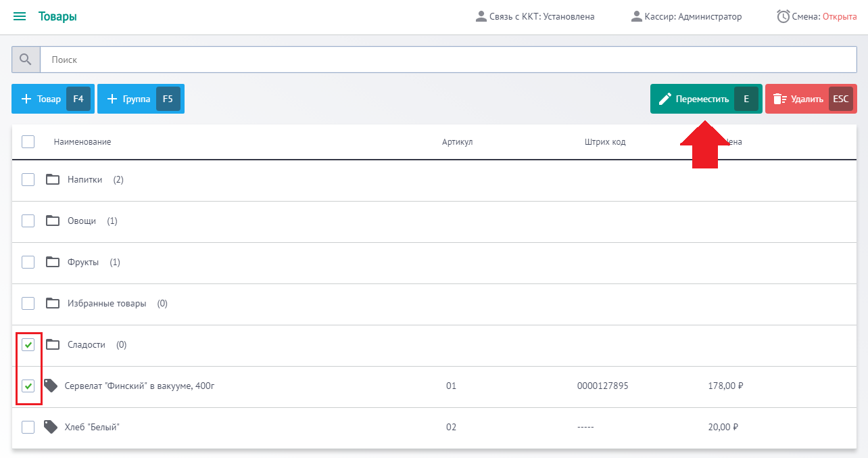
Task: Uncheck the Сервелат "Финский" checkbox
Action: [28, 386]
